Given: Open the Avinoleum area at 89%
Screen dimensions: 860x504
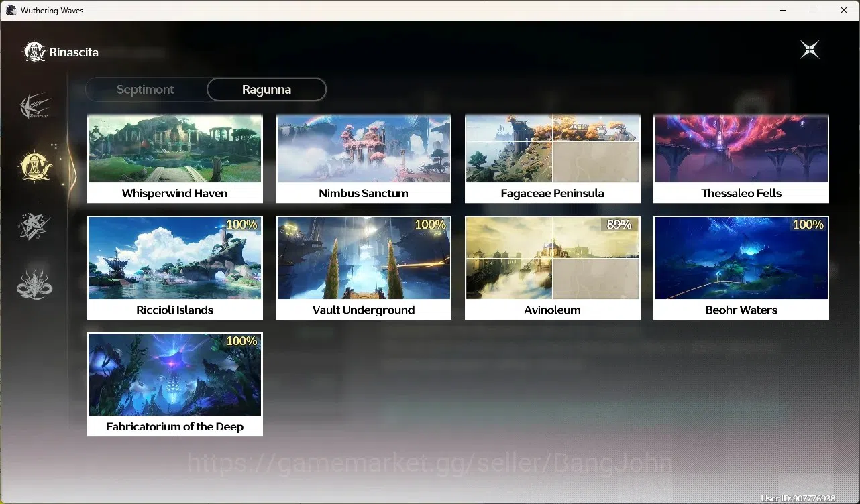Looking at the screenshot, I should [x=553, y=268].
